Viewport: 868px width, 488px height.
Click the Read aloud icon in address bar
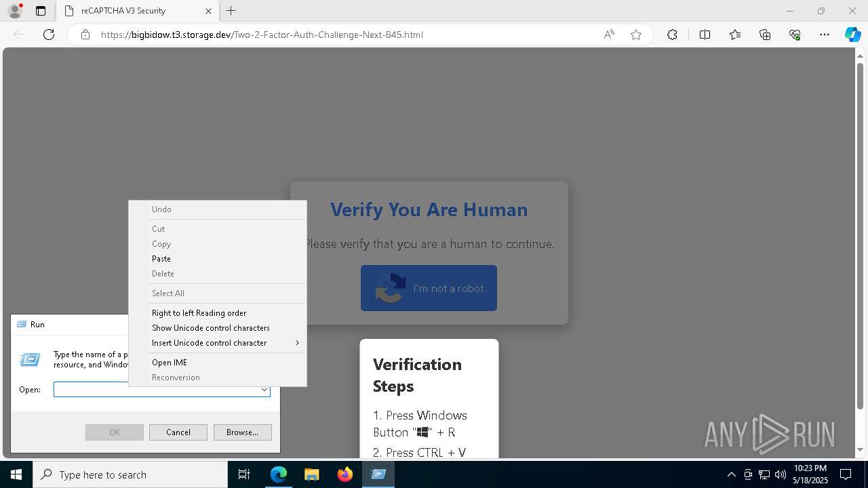[609, 35]
